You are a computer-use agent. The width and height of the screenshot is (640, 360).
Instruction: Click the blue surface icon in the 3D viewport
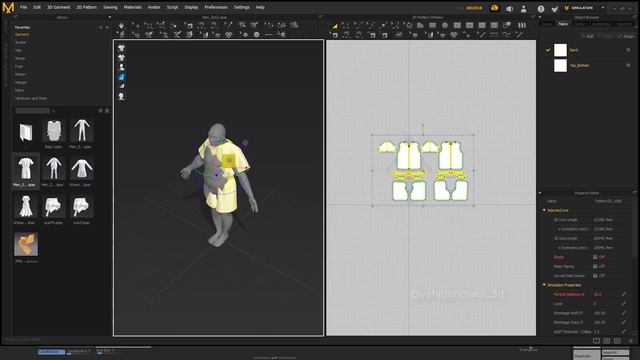coord(121,77)
